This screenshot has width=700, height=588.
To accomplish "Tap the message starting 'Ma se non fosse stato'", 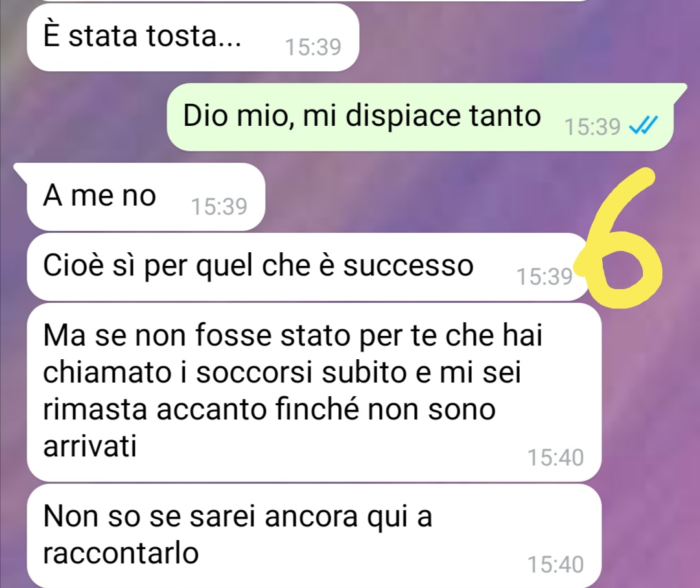I will 314,392.
